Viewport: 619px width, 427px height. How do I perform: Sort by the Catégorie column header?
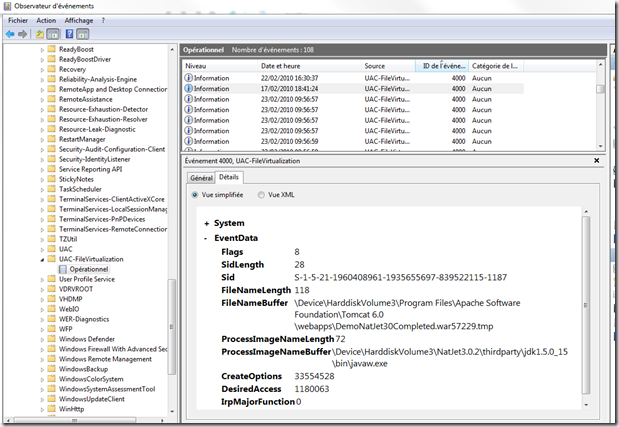pyautogui.click(x=496, y=66)
